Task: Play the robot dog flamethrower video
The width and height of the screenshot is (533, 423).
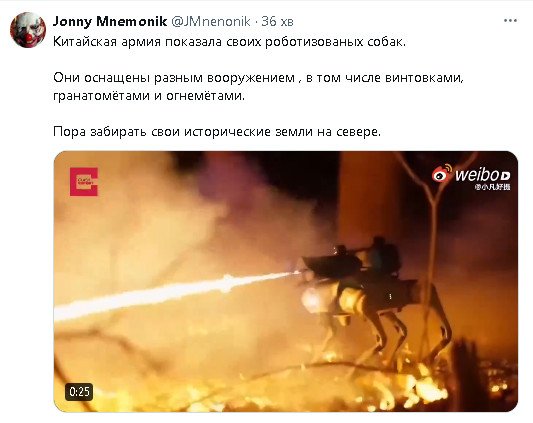Action: tap(286, 281)
